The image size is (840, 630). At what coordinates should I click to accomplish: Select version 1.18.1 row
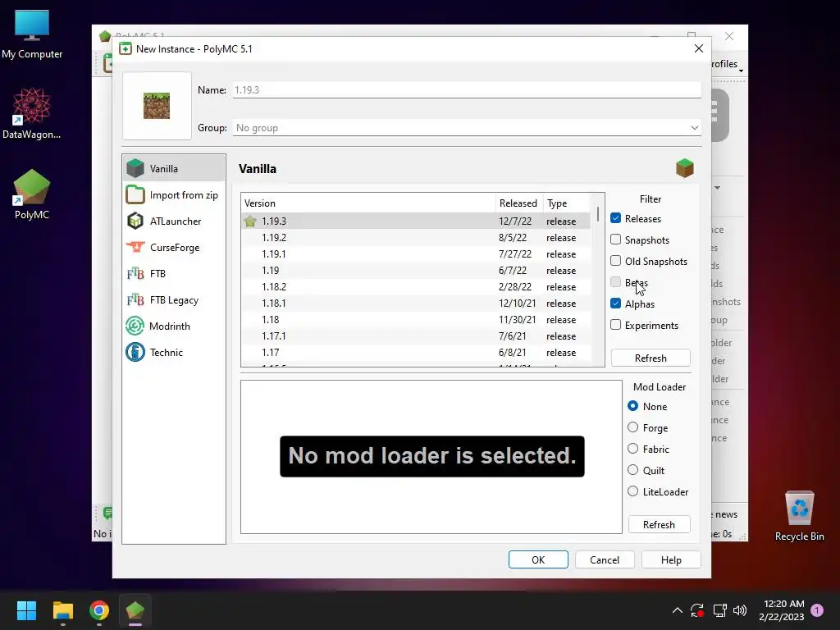click(x=416, y=304)
